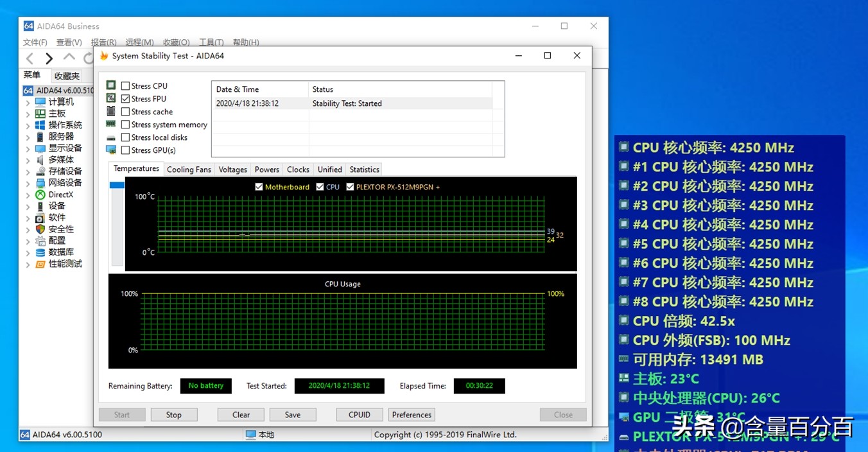Switch to the Clocks tab
The width and height of the screenshot is (868, 452).
point(297,169)
